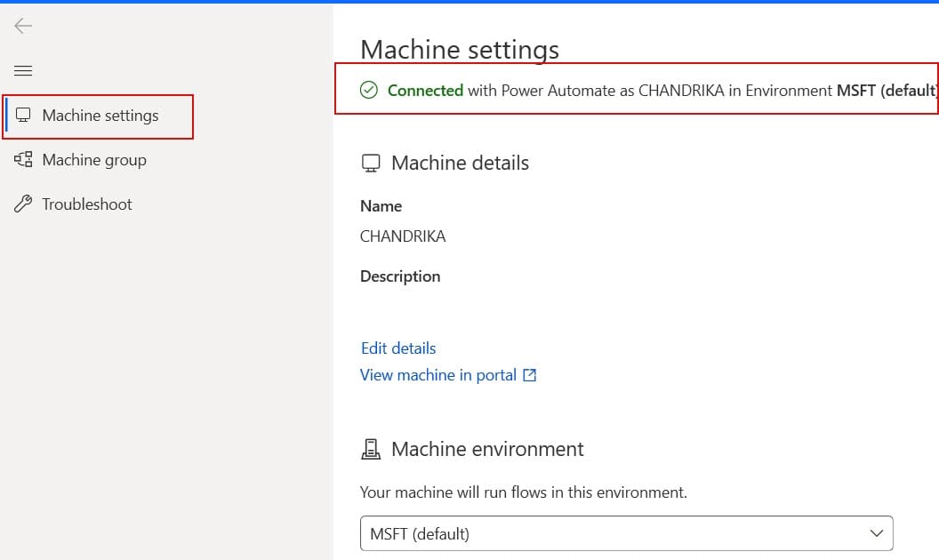Image resolution: width=939 pixels, height=560 pixels.
Task: Open the MSFT (default) environment dropdown
Action: click(x=627, y=533)
